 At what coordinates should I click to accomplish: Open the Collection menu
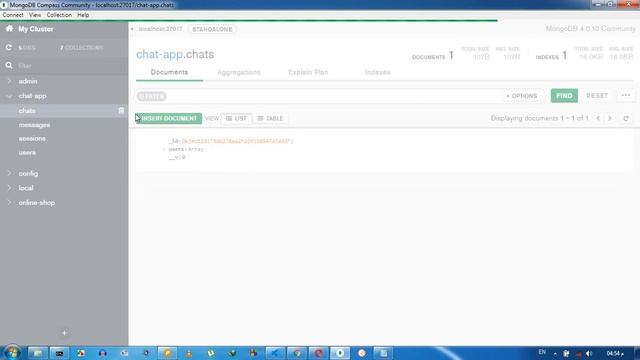click(59, 15)
